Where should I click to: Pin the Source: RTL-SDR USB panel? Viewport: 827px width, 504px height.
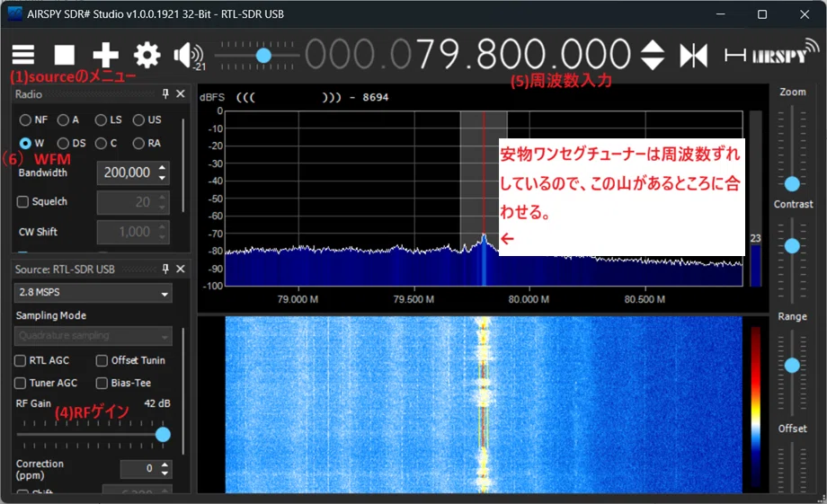pos(165,269)
